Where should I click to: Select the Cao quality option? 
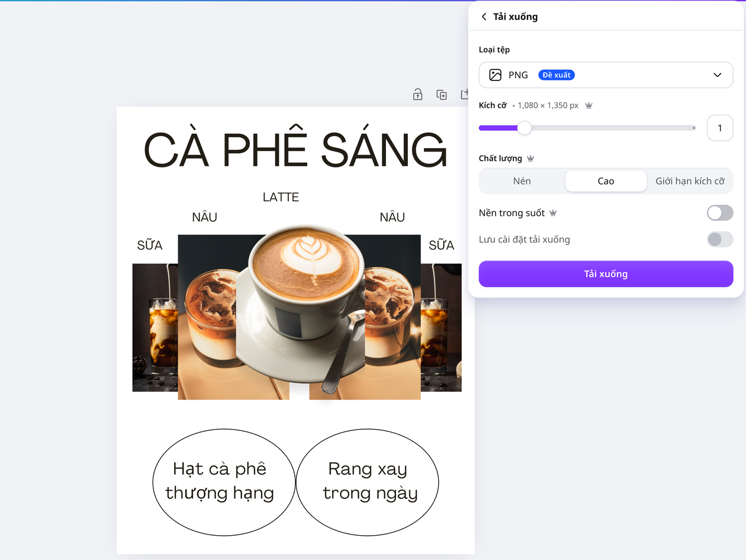click(606, 181)
